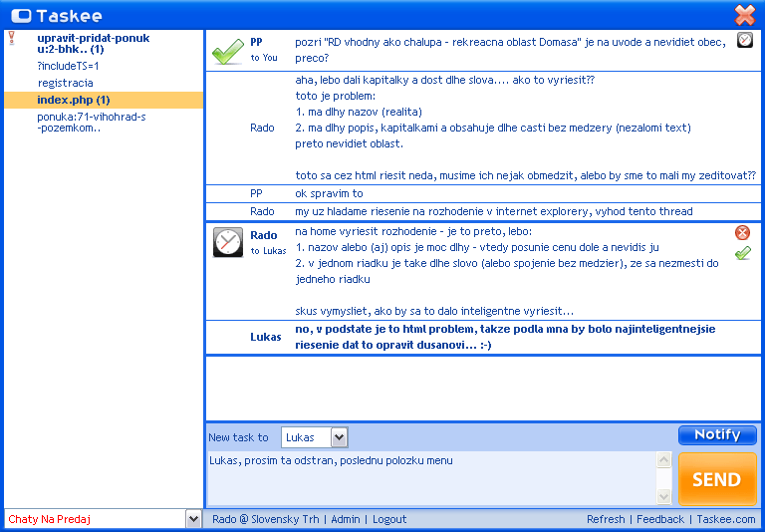Open the Admin link
The width and height of the screenshot is (765, 532).
point(346,519)
